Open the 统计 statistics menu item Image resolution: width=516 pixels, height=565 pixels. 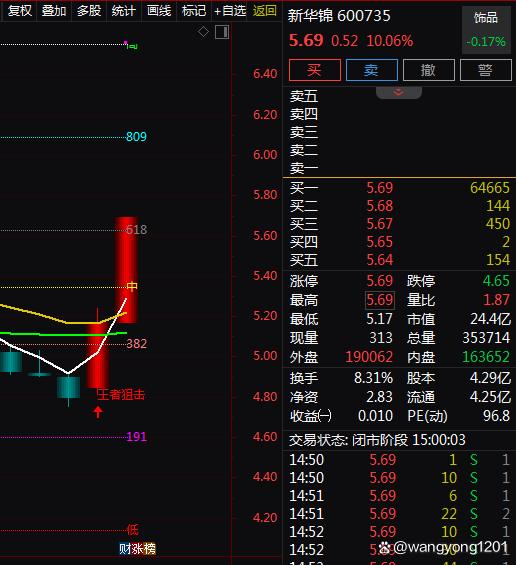[124, 10]
